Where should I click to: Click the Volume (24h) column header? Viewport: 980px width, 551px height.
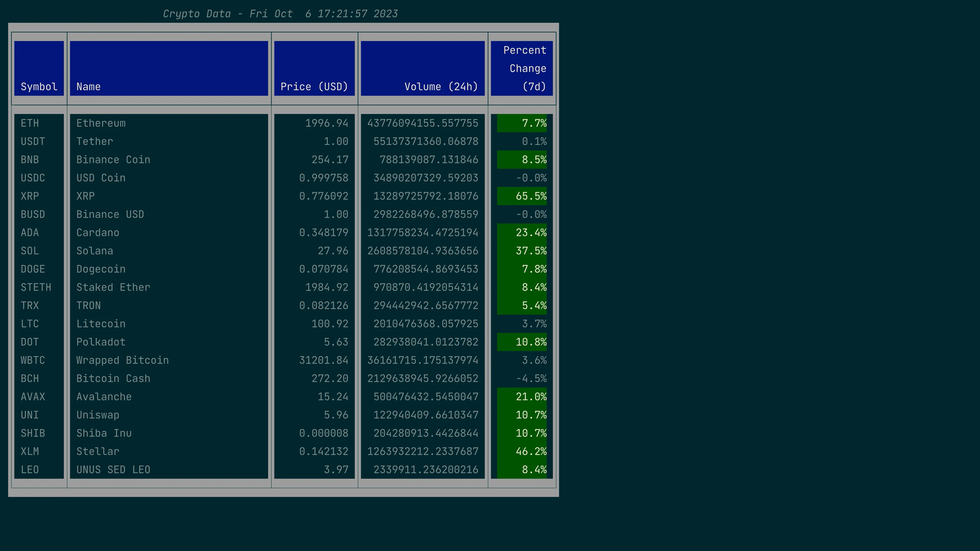click(x=441, y=87)
